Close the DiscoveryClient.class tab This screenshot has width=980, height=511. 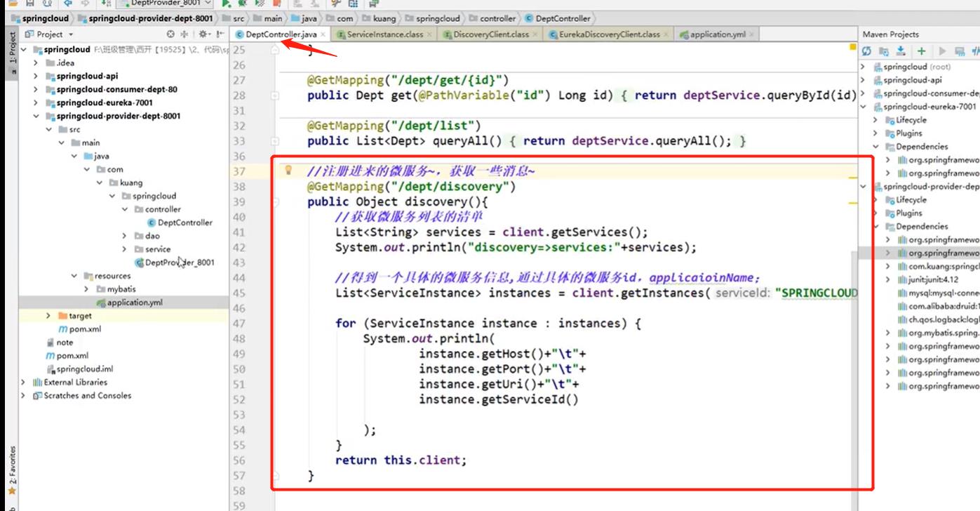point(535,34)
